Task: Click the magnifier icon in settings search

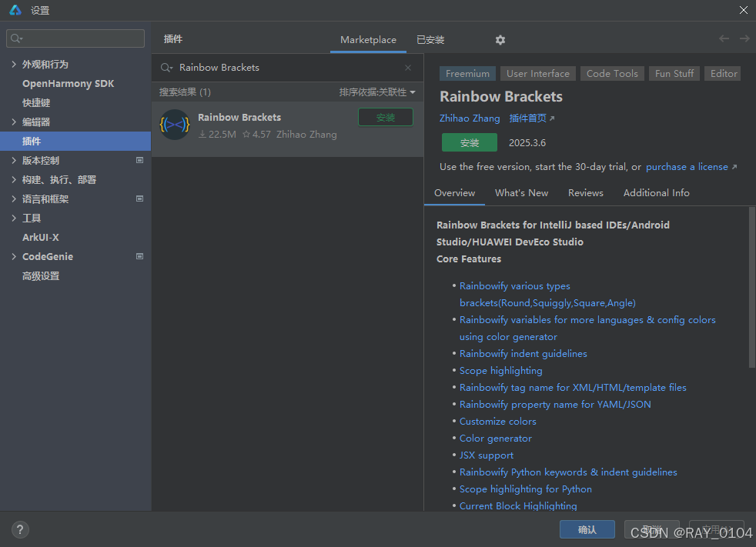Action: 16,38
